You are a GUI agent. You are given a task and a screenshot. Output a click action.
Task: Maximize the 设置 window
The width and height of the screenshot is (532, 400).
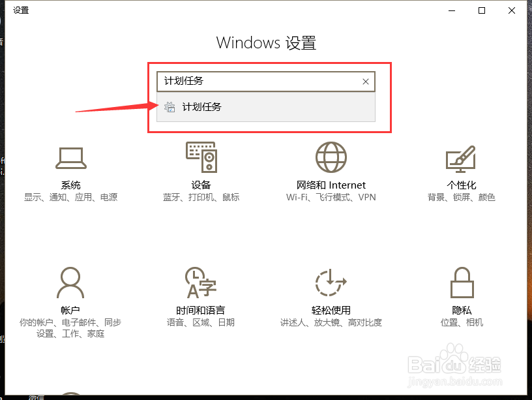[481, 10]
